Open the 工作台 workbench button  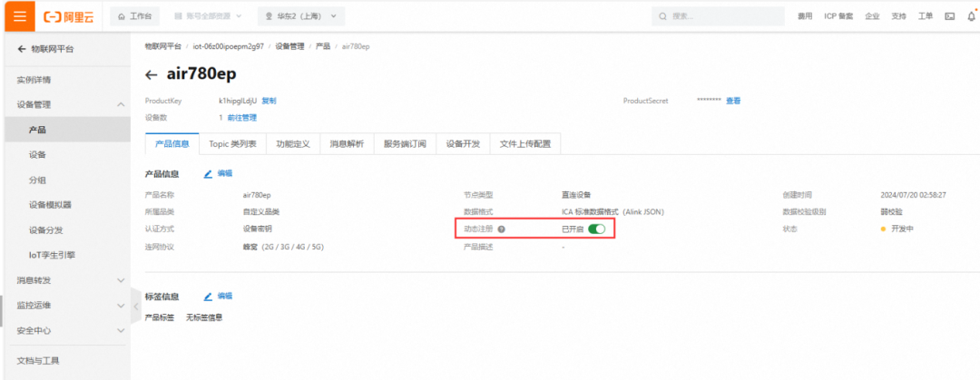(135, 16)
